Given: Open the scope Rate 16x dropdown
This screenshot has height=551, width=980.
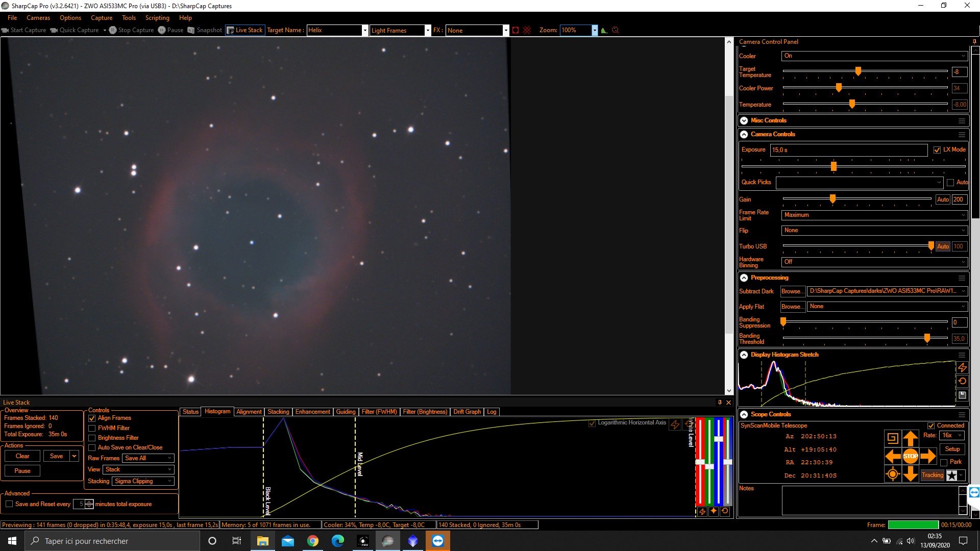Looking at the screenshot, I should 951,435.
